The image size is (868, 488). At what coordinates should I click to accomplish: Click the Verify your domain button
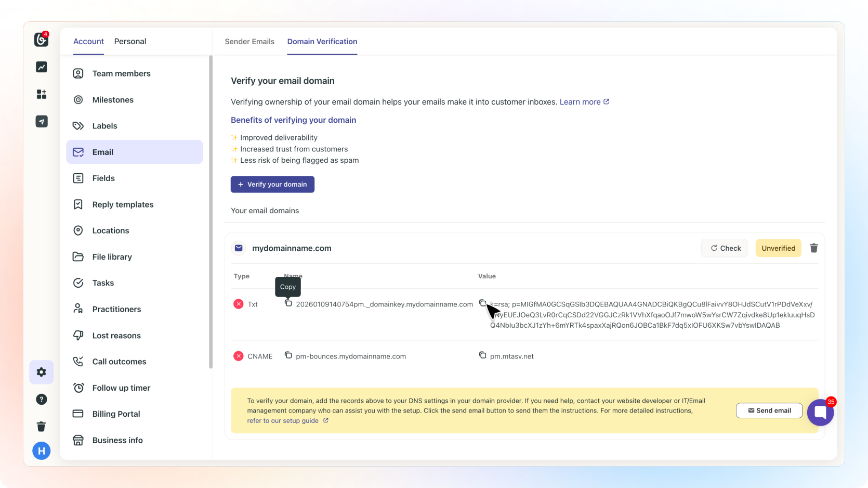pyautogui.click(x=272, y=184)
